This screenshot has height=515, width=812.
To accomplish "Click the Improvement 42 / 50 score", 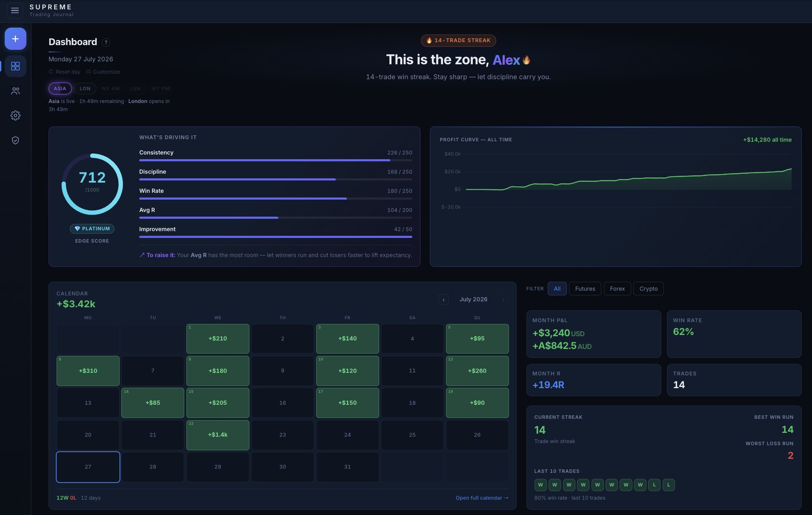I will tap(403, 230).
